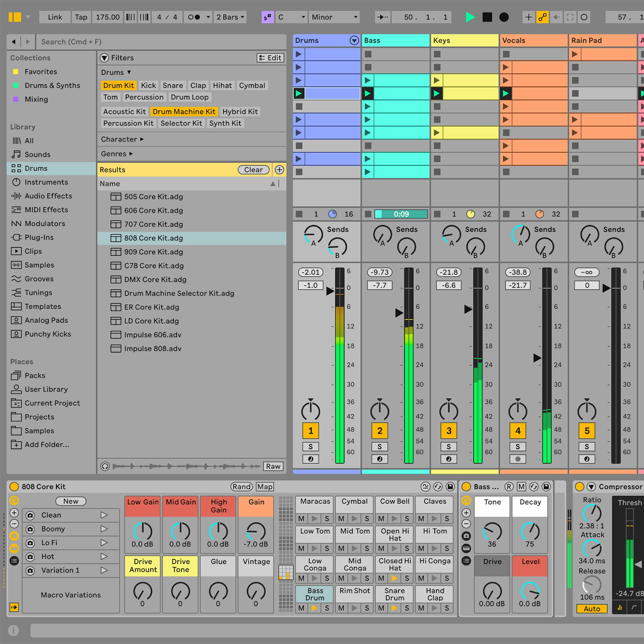The height and width of the screenshot is (644, 644).
Task: Select User Library under Places
Action: coord(46,389)
